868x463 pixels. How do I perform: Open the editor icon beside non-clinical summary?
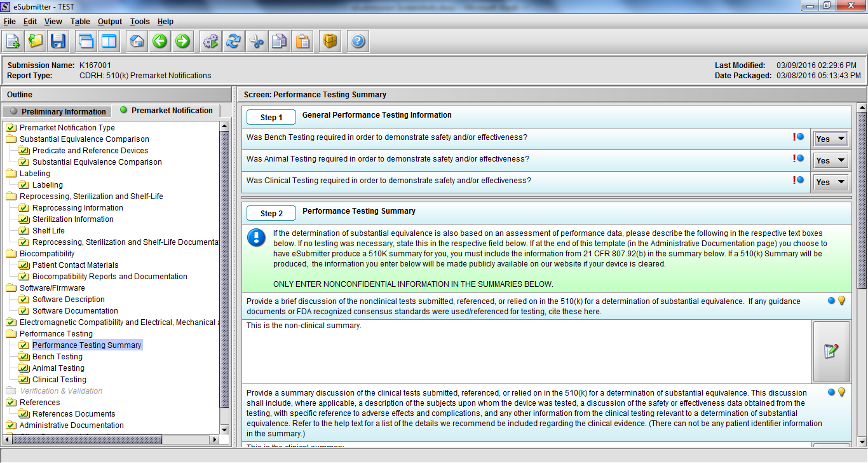pyautogui.click(x=831, y=352)
